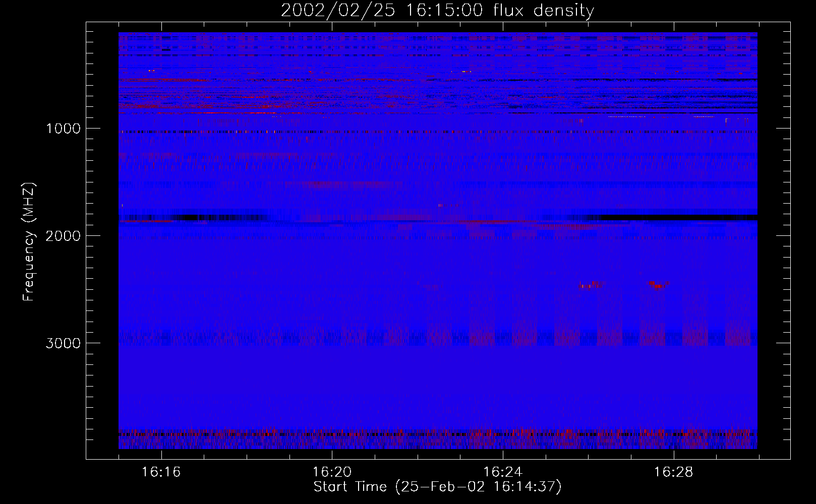Click the 'Frequency (MHZ)' axis label

[29, 242]
